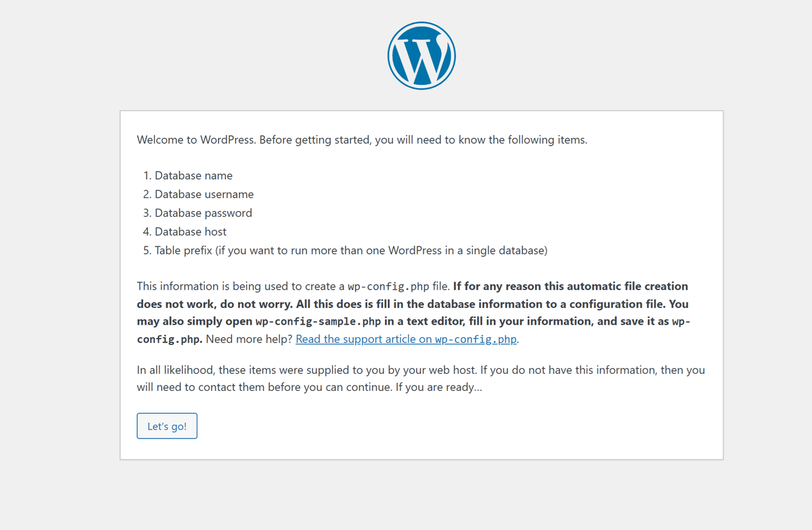Click the WordPress logo at top
The width and height of the screenshot is (812, 530).
coord(422,56)
